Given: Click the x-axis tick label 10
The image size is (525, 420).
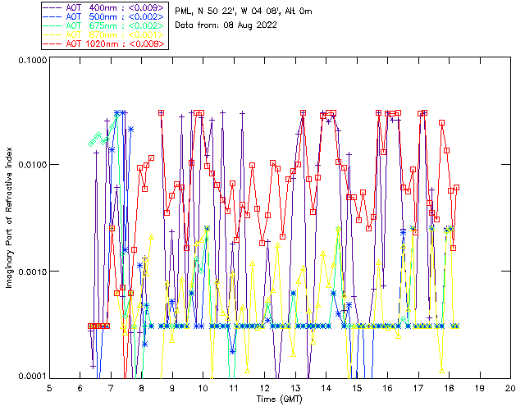Looking at the screenshot, I should pyautogui.click(x=203, y=388).
